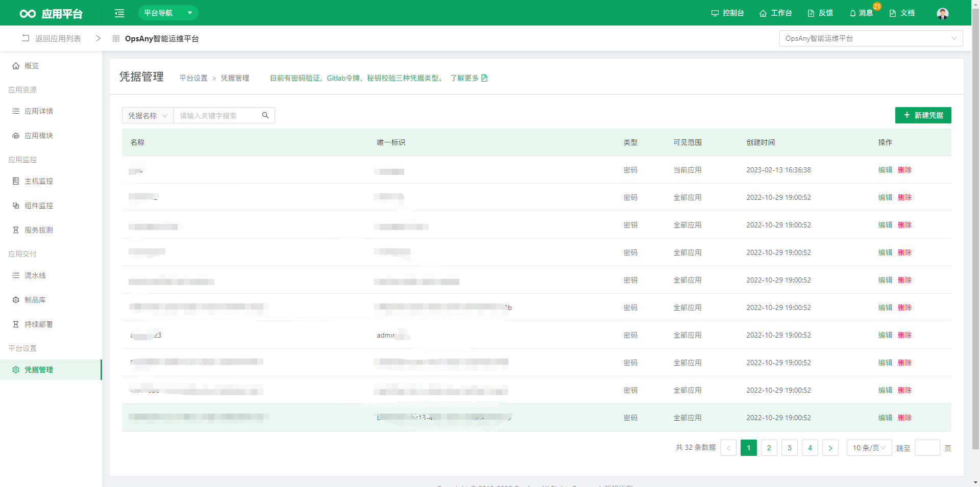Screen dimensions: 980x487
Task: Go to the previous page arrow
Action: 728,448
